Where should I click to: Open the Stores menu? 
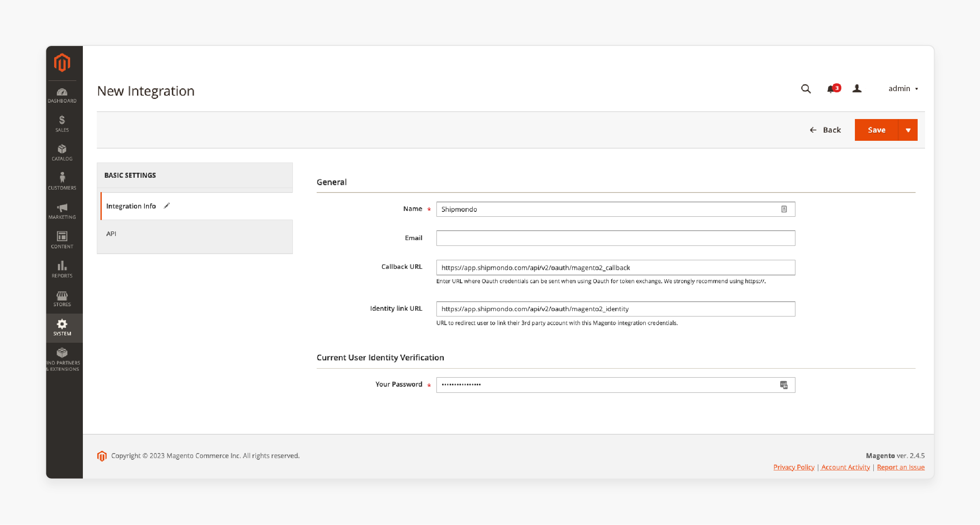62,299
